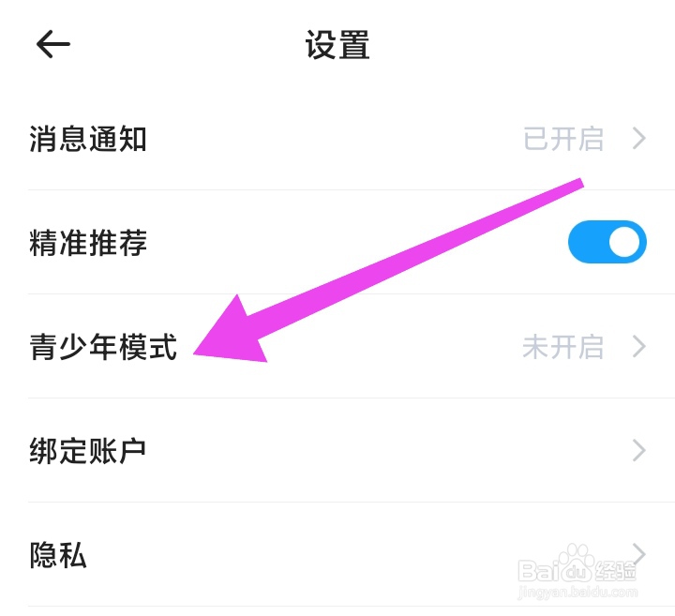This screenshot has width=675, height=616.
Task: Tap the chevron on the 隐私 row
Action: click(639, 554)
